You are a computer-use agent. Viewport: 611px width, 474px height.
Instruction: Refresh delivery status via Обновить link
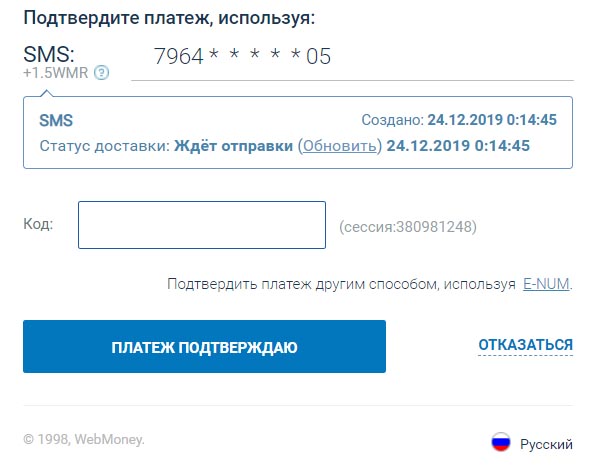[341, 145]
